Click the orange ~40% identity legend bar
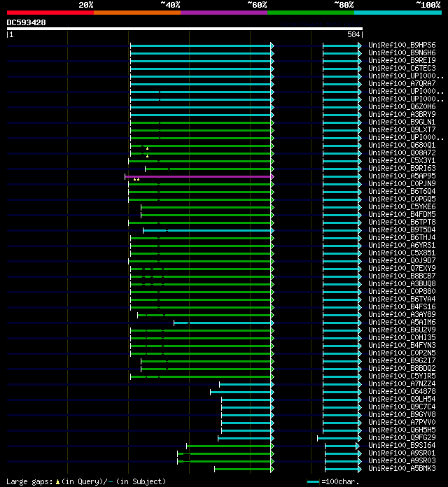Screen dimensions: 448x487 [x=137, y=13]
